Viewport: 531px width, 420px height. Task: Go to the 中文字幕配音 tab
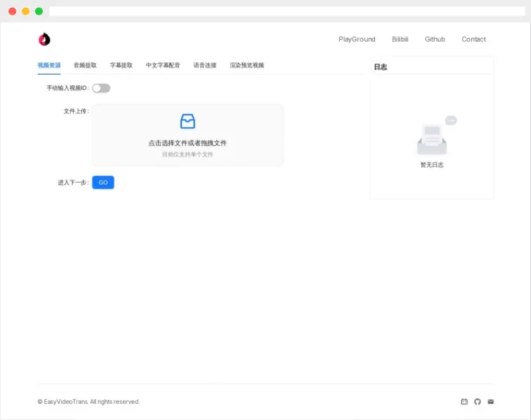coord(163,65)
